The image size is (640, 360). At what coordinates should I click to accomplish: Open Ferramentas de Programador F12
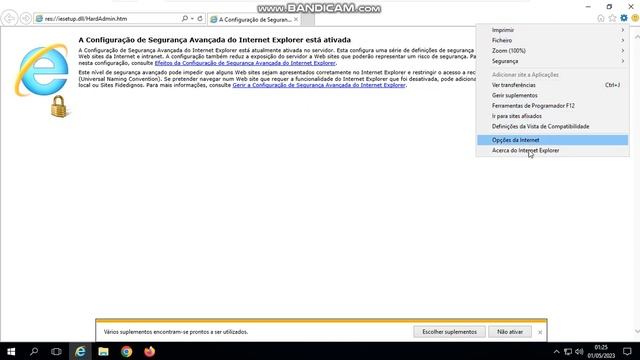coord(553,105)
